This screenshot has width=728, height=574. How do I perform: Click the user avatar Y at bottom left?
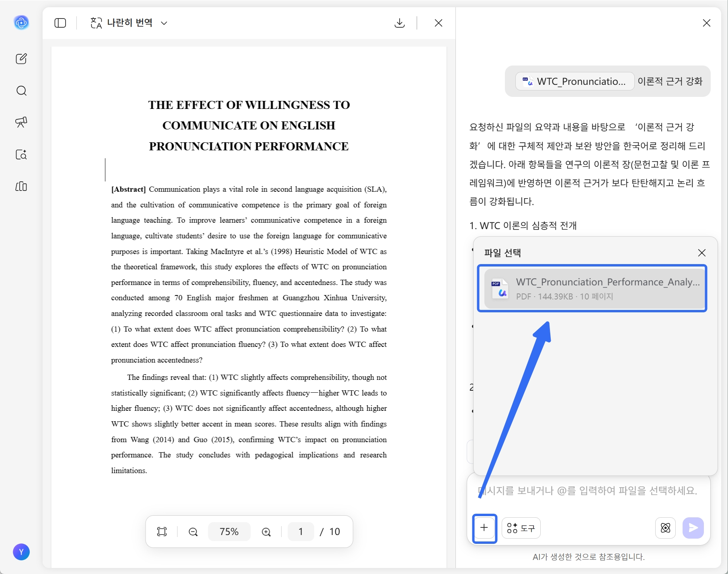(x=21, y=552)
